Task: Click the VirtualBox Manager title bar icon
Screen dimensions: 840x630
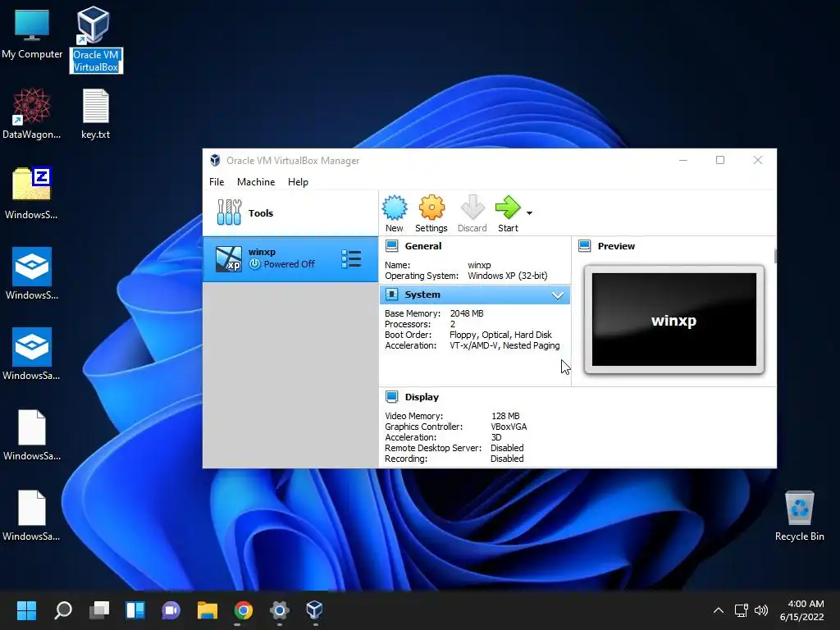Action: (215, 160)
